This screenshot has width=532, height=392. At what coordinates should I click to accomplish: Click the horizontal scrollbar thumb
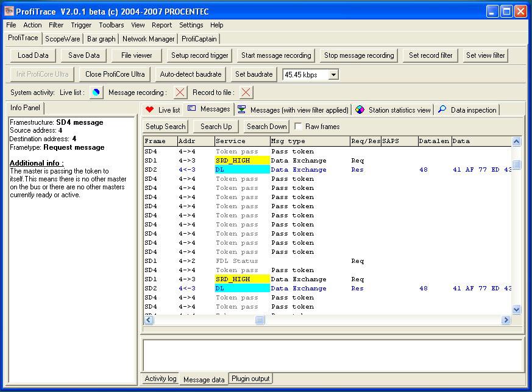[260, 320]
